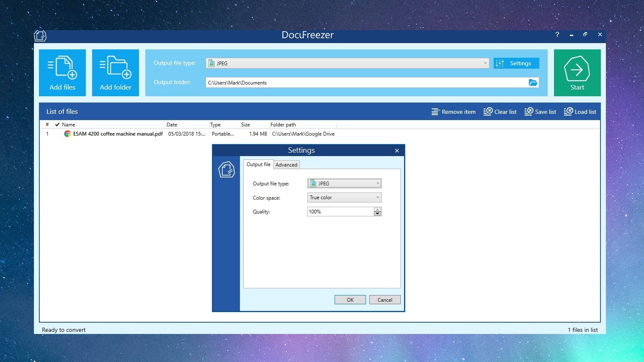Open the Settings dialog Output file type dropdown
This screenshot has width=644, height=362.
tap(345, 183)
